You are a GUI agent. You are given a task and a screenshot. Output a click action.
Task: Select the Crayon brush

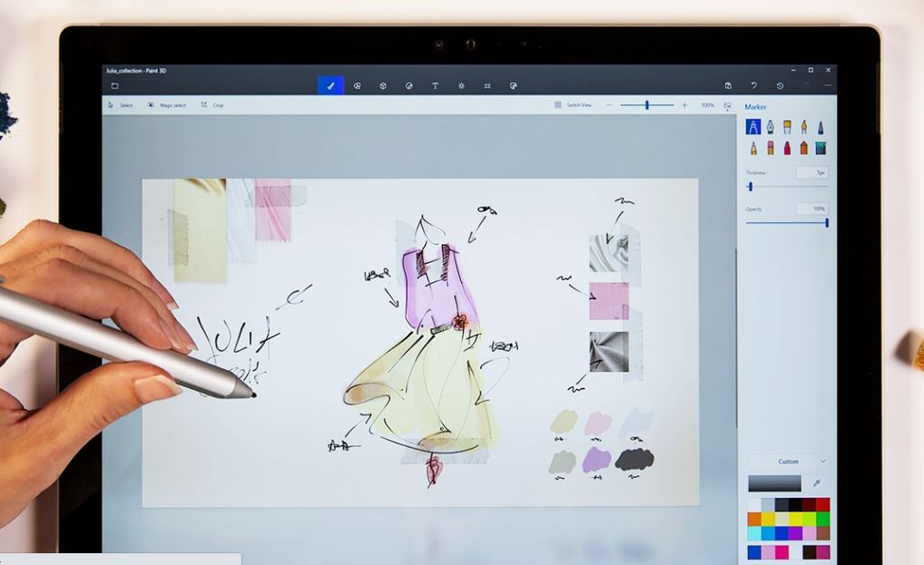pos(787,148)
